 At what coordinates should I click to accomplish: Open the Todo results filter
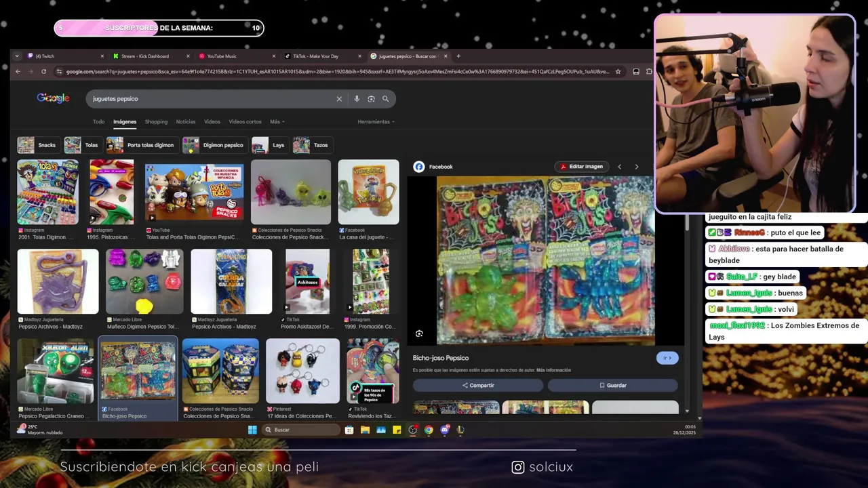[x=98, y=122]
